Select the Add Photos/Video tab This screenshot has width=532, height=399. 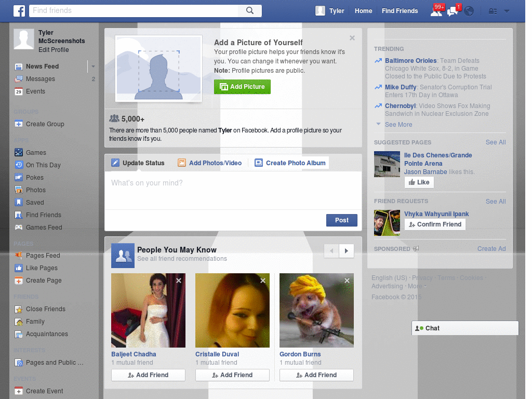(x=210, y=163)
